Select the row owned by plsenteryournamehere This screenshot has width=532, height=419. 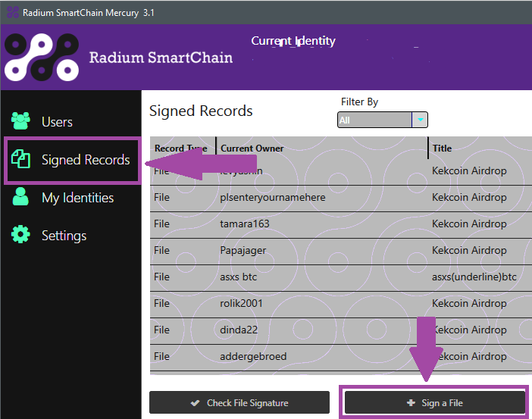click(341, 198)
